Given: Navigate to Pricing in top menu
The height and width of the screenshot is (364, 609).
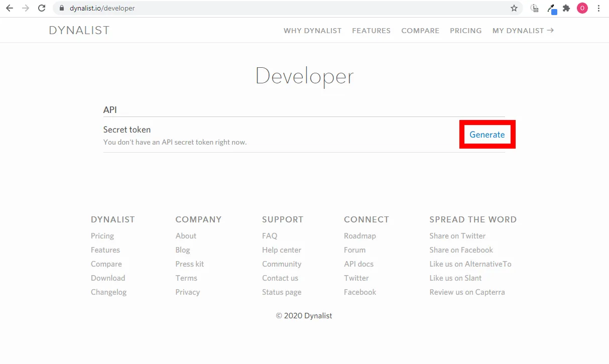Looking at the screenshot, I should tap(465, 31).
